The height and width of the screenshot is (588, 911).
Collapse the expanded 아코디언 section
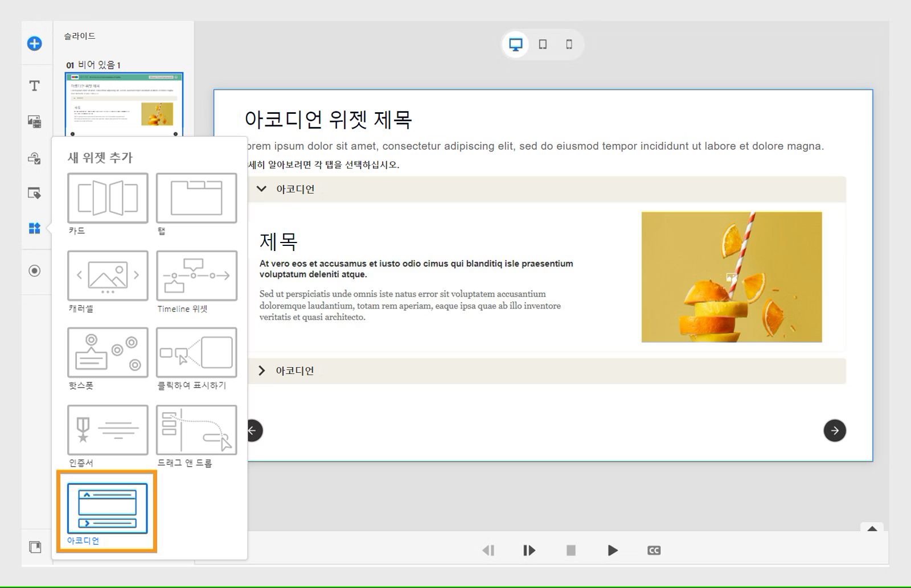coord(262,189)
